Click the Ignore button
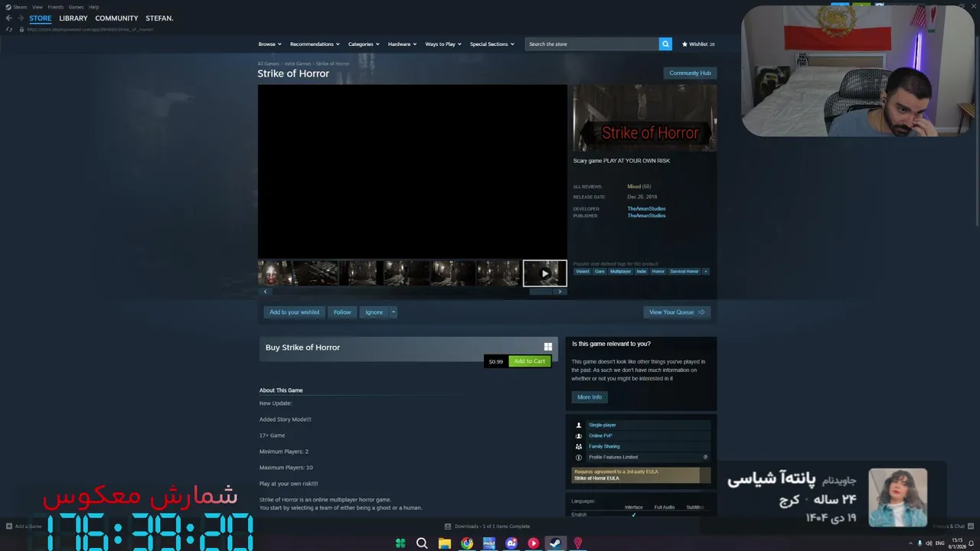This screenshot has height=551, width=980. click(x=374, y=312)
